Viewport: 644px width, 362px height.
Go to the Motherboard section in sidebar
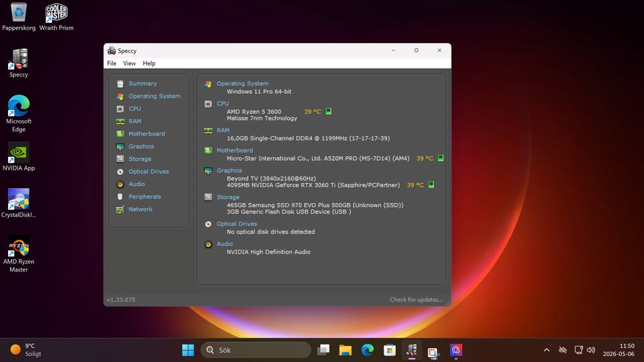tap(147, 134)
